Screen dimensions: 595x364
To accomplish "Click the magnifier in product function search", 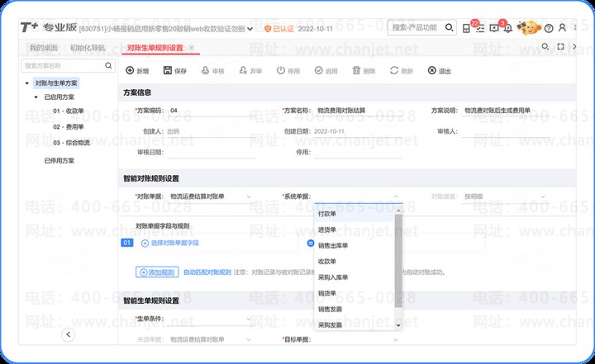I will click(x=449, y=28).
